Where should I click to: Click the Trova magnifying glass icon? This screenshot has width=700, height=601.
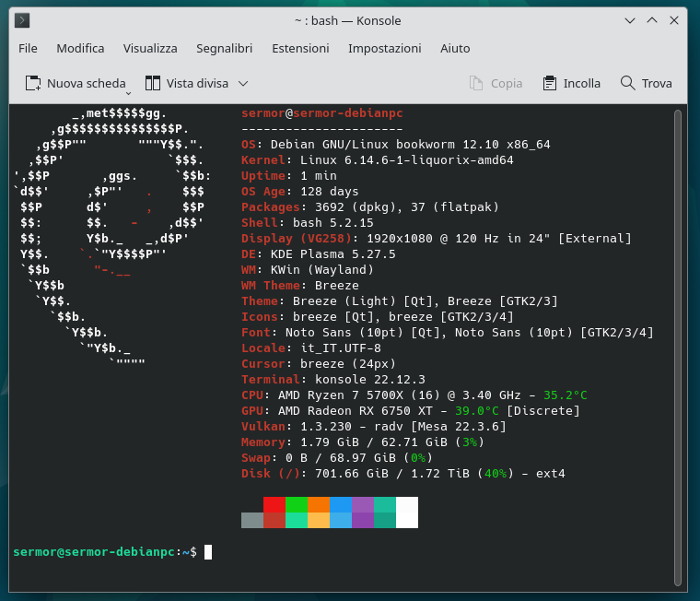coord(627,83)
